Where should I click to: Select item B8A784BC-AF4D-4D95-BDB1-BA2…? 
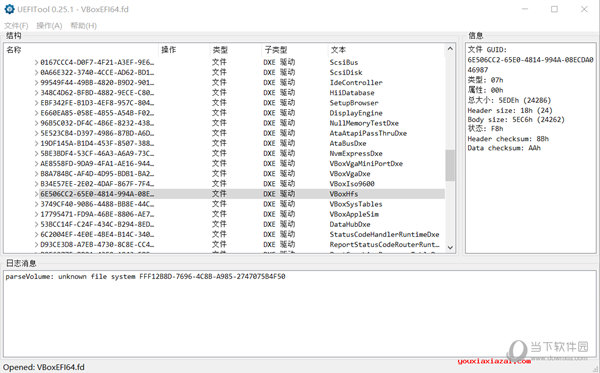pyautogui.click(x=97, y=174)
